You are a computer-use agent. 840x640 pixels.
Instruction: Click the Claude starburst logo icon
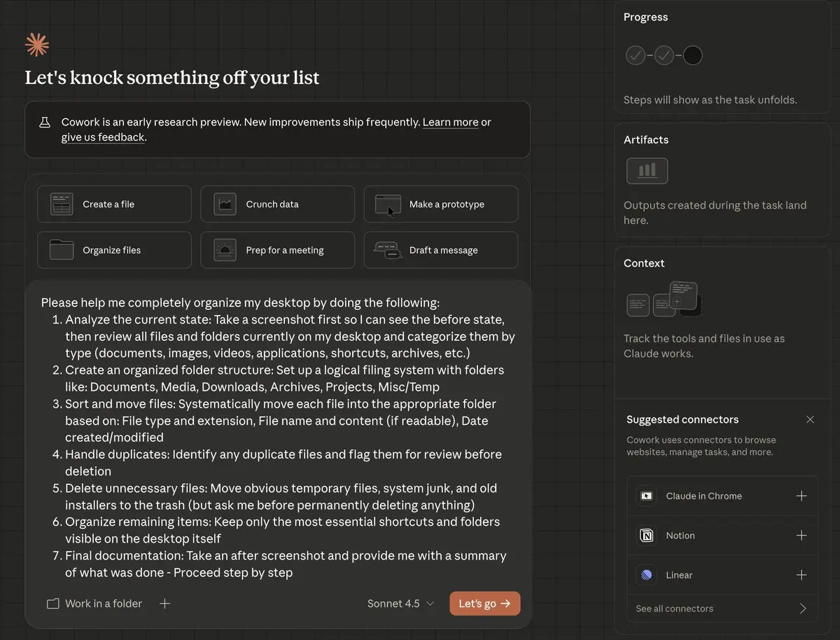[37, 45]
